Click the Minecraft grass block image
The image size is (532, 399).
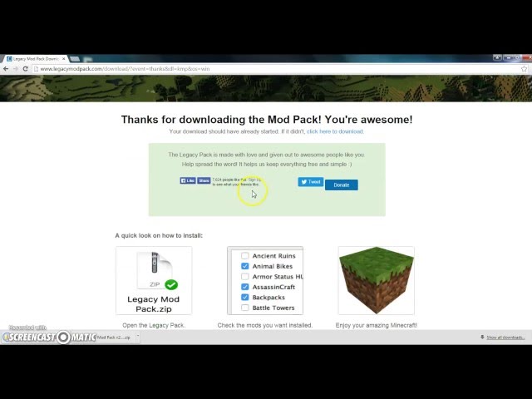click(377, 281)
